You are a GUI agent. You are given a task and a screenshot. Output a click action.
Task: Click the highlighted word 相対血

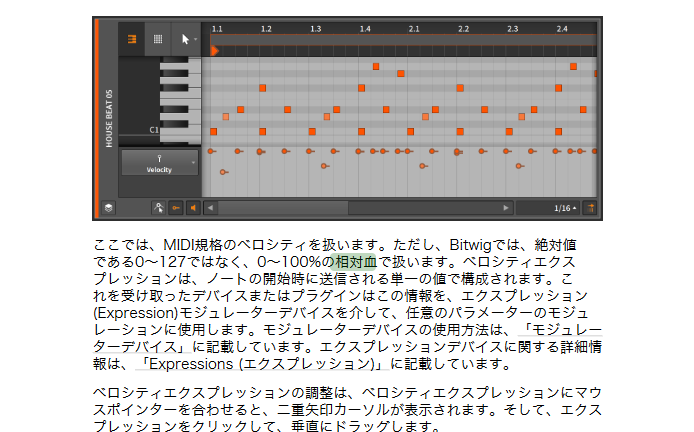(x=354, y=262)
